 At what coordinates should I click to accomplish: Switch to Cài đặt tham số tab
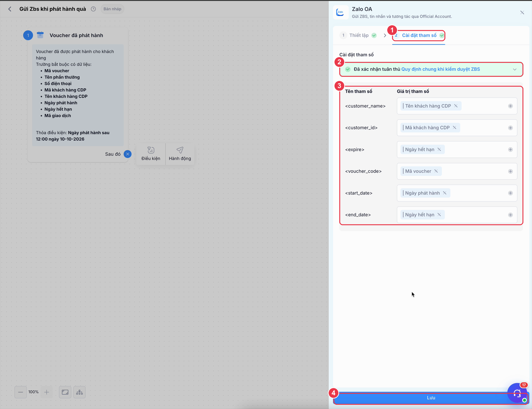[x=419, y=35]
